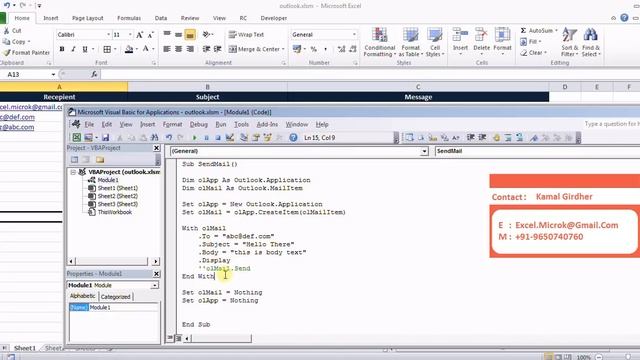Click the Sort & Filter icon
The height and width of the screenshot is (360, 640).
569,42
